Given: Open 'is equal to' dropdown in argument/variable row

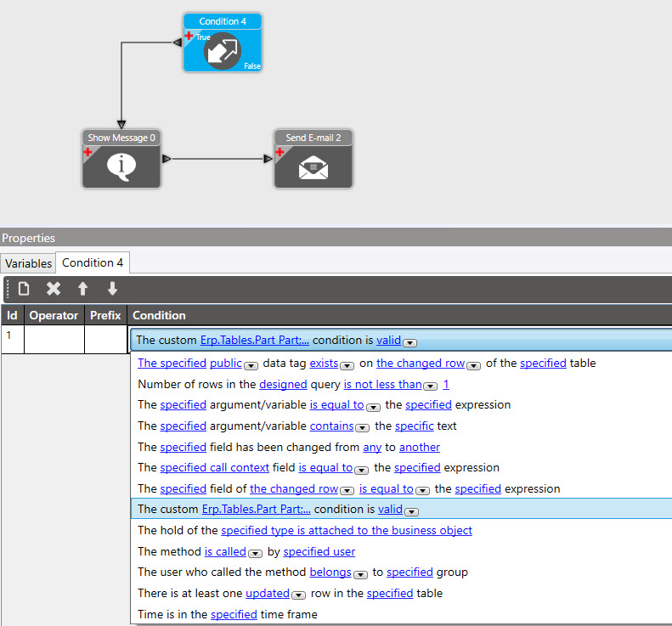Looking at the screenshot, I should coord(373,408).
